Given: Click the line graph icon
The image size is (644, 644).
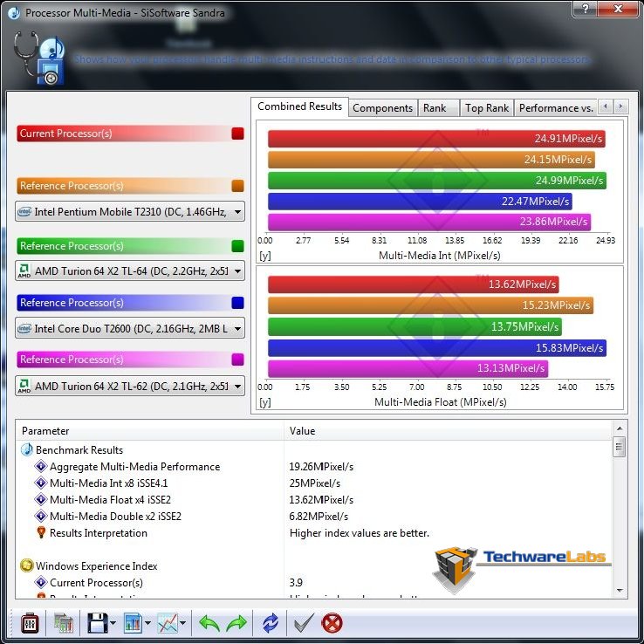Looking at the screenshot, I should click(168, 623).
